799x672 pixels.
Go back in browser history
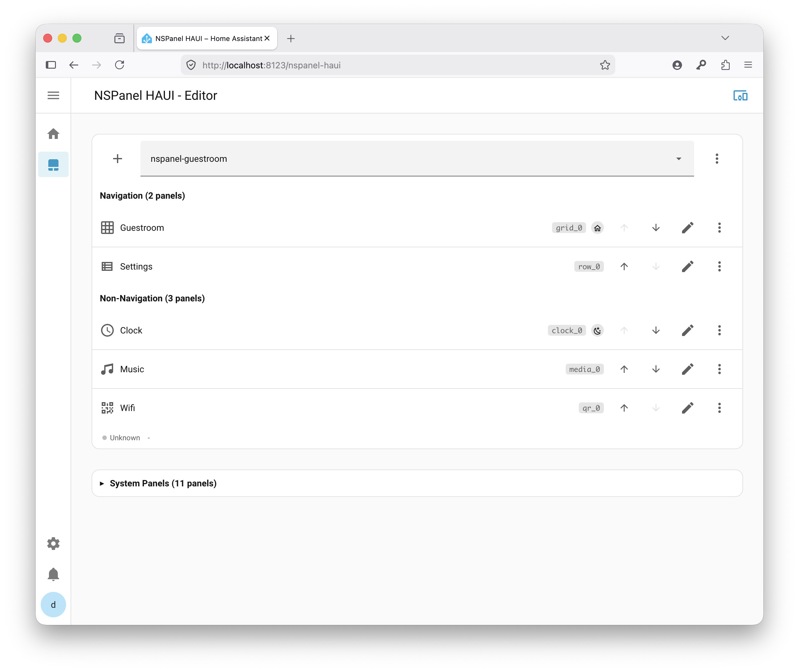(x=73, y=65)
